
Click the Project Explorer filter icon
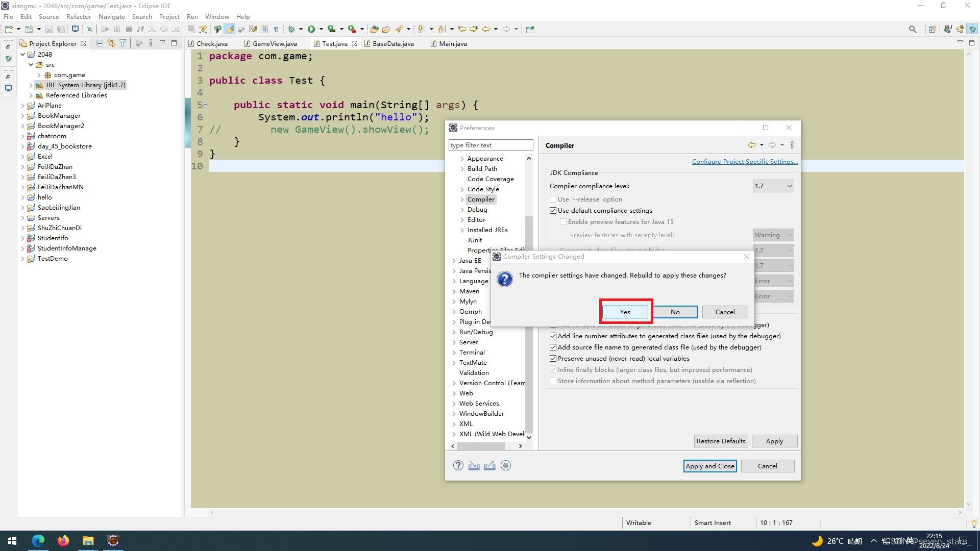pyautogui.click(x=122, y=43)
